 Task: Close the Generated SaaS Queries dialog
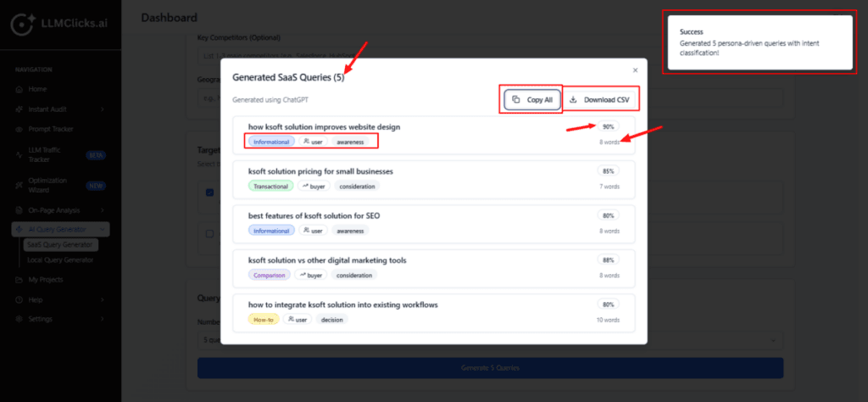(x=635, y=70)
